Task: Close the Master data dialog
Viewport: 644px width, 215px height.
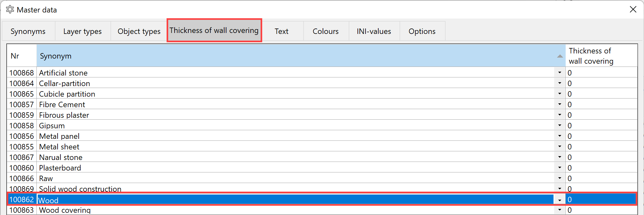Action: [x=633, y=10]
